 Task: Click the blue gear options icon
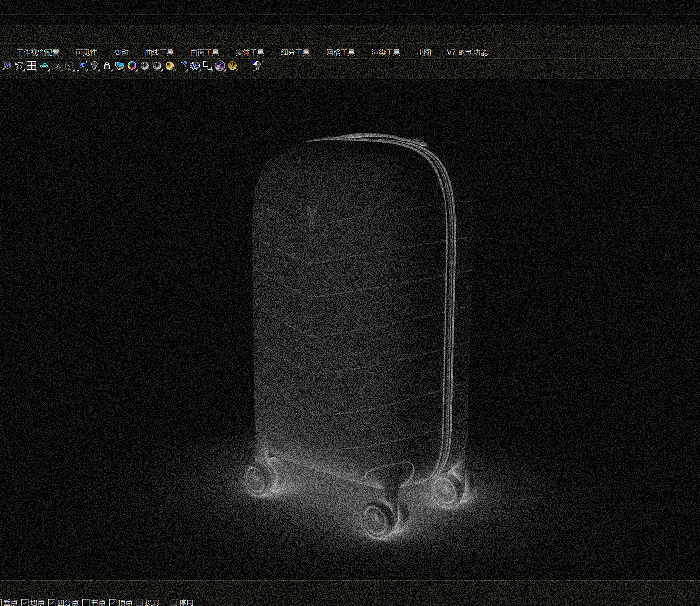(195, 66)
